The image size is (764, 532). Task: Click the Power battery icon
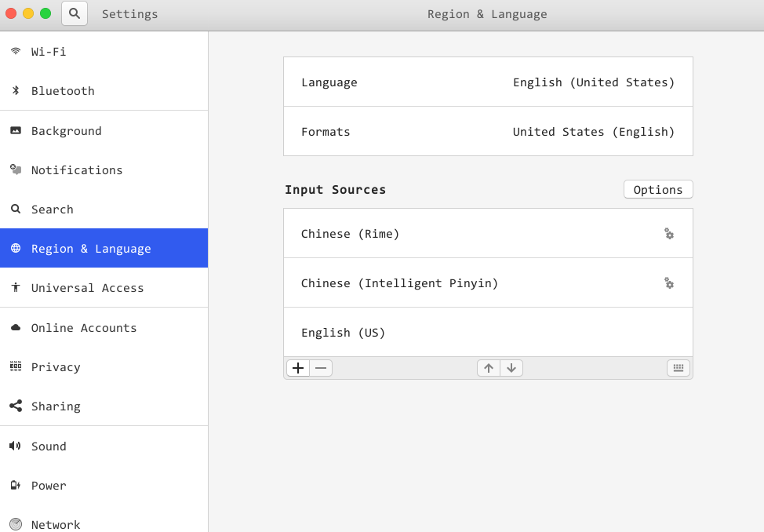(x=16, y=485)
